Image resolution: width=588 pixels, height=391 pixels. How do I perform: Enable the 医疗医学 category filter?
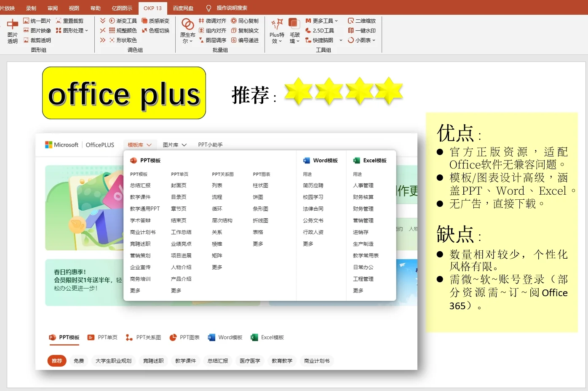pyautogui.click(x=249, y=361)
